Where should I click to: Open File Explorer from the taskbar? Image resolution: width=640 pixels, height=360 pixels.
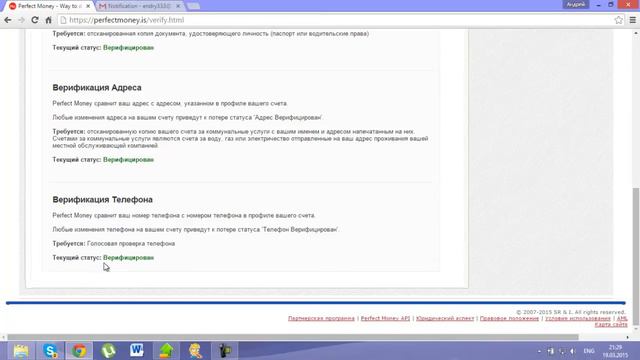coord(21,351)
